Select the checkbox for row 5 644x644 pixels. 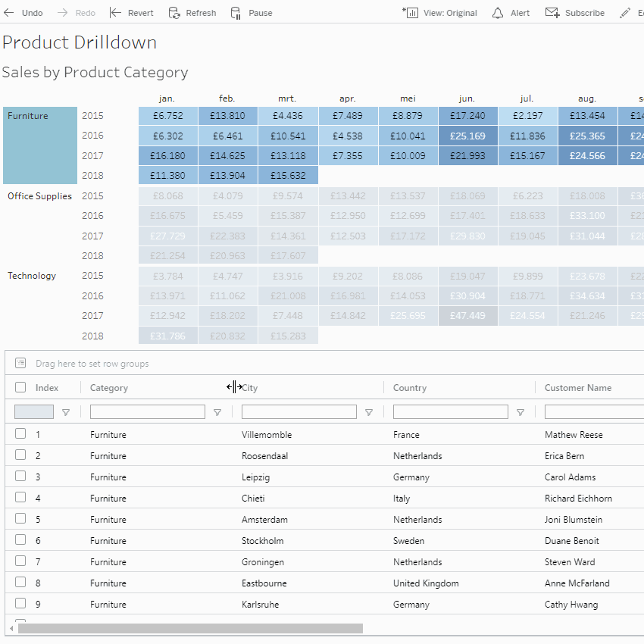(20, 519)
